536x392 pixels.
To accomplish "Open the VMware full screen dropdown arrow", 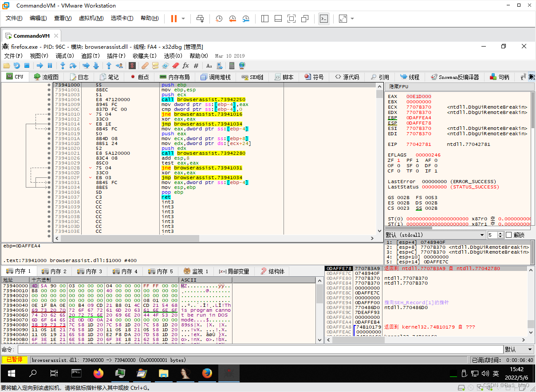I will (352, 19).
